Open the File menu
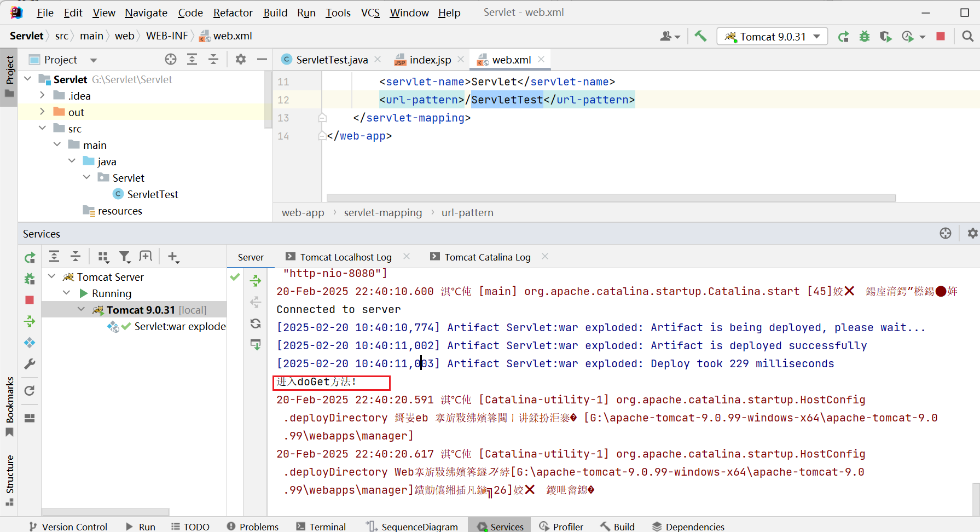 tap(45, 13)
